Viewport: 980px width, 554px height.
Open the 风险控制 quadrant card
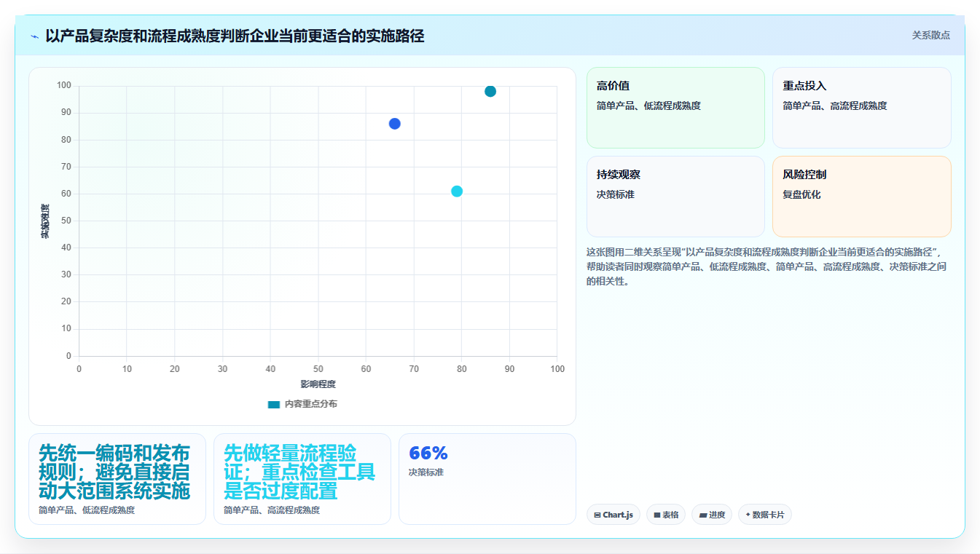point(862,197)
